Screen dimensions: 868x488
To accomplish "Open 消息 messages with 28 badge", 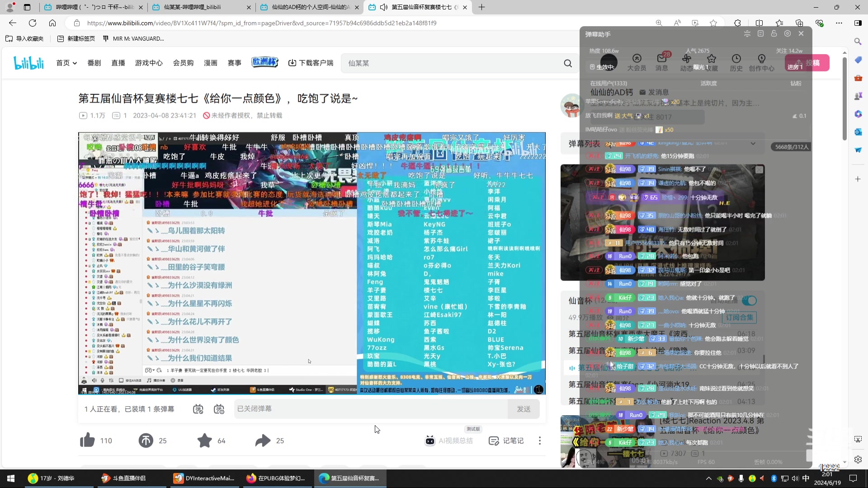I will [x=662, y=62].
